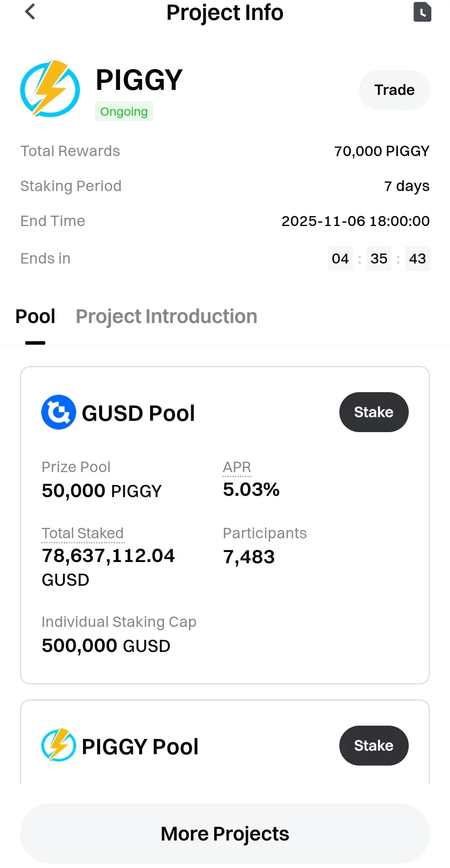The image size is (450, 868).
Task: Tap the PIGGY Pool lightning icon
Action: click(59, 745)
